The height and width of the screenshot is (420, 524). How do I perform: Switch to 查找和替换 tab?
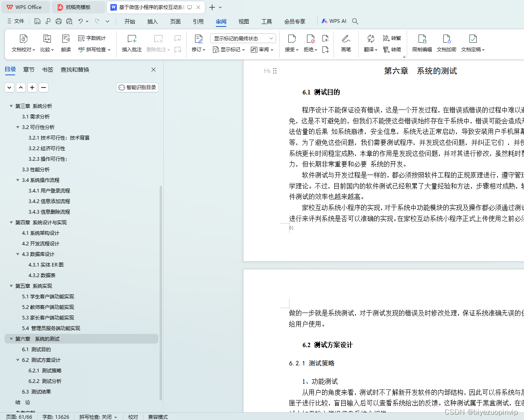pos(75,70)
